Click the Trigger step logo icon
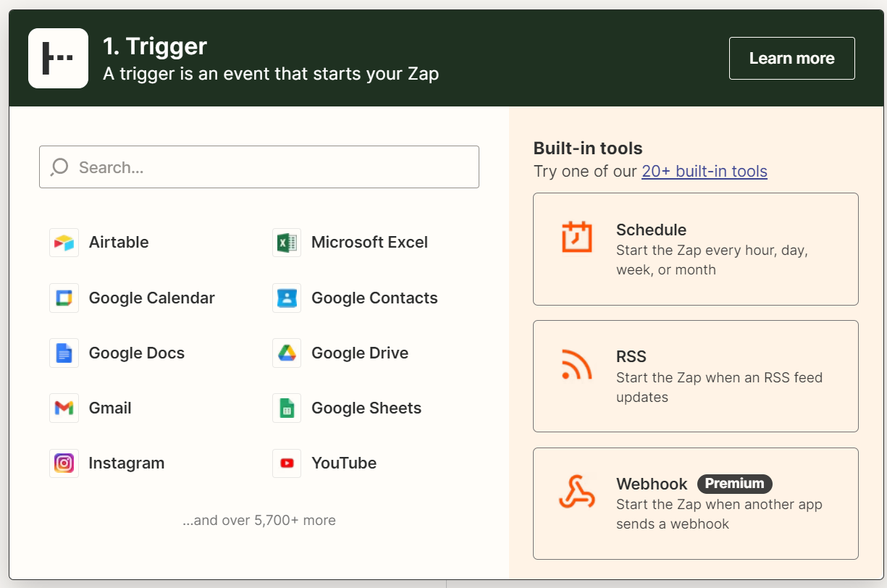Screen dimensions: 887x588 click(x=58, y=58)
